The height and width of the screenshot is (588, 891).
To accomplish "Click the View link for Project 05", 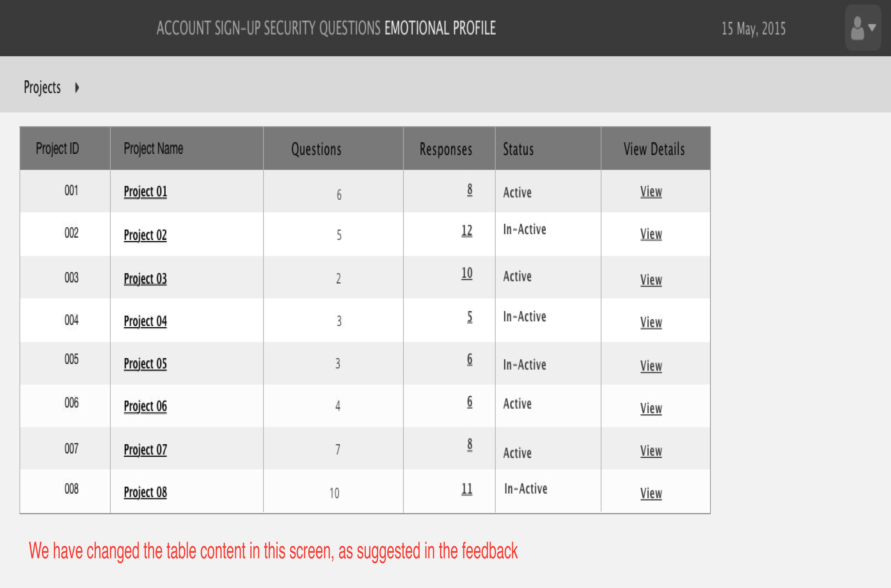I will (651, 366).
